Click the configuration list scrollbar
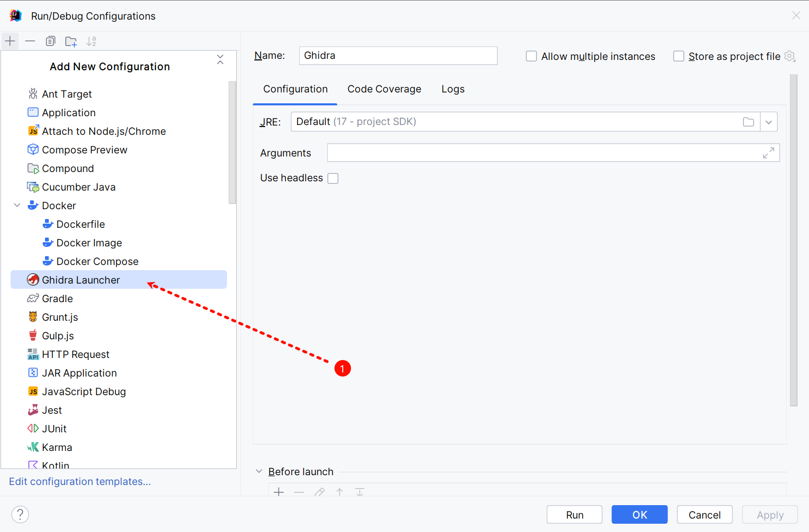This screenshot has width=809, height=532. (232, 142)
